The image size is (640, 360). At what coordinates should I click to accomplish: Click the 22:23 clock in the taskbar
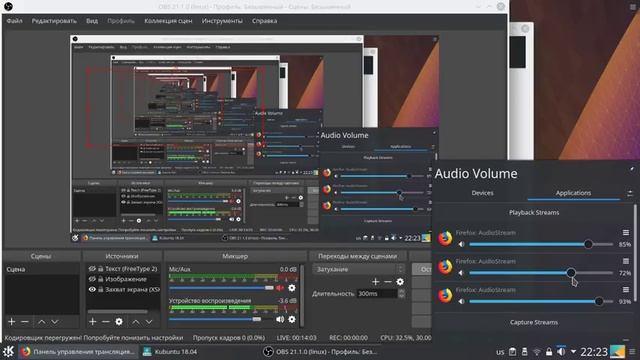594,352
